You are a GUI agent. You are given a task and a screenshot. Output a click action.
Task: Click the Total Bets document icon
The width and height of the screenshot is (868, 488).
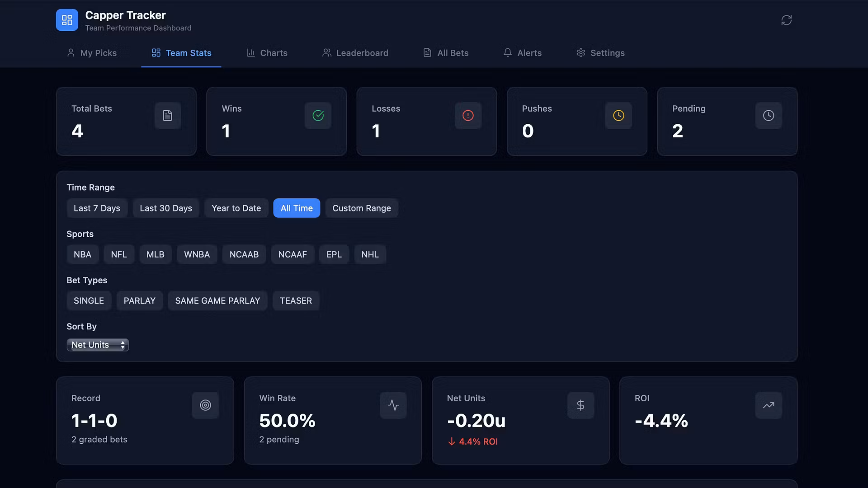(168, 116)
